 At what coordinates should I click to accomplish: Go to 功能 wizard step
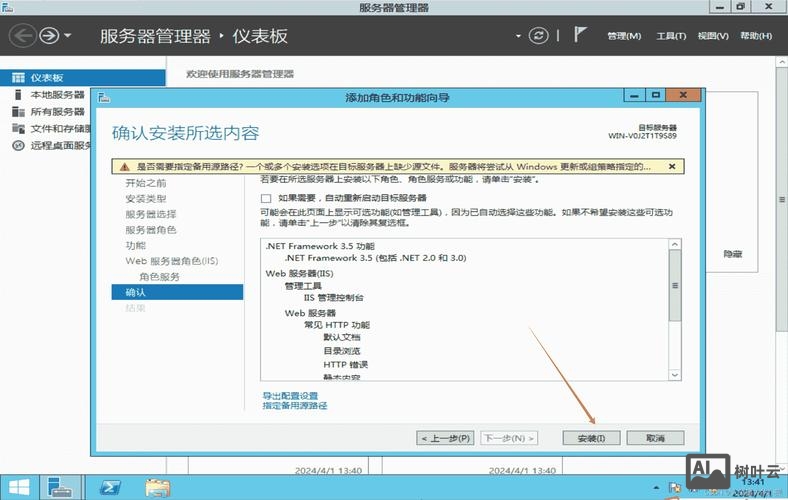(x=135, y=245)
